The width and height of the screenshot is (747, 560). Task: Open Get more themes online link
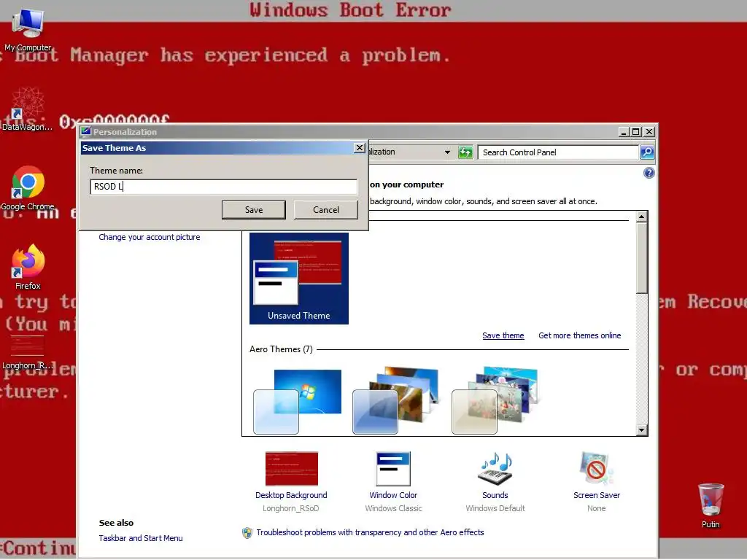[x=580, y=335]
